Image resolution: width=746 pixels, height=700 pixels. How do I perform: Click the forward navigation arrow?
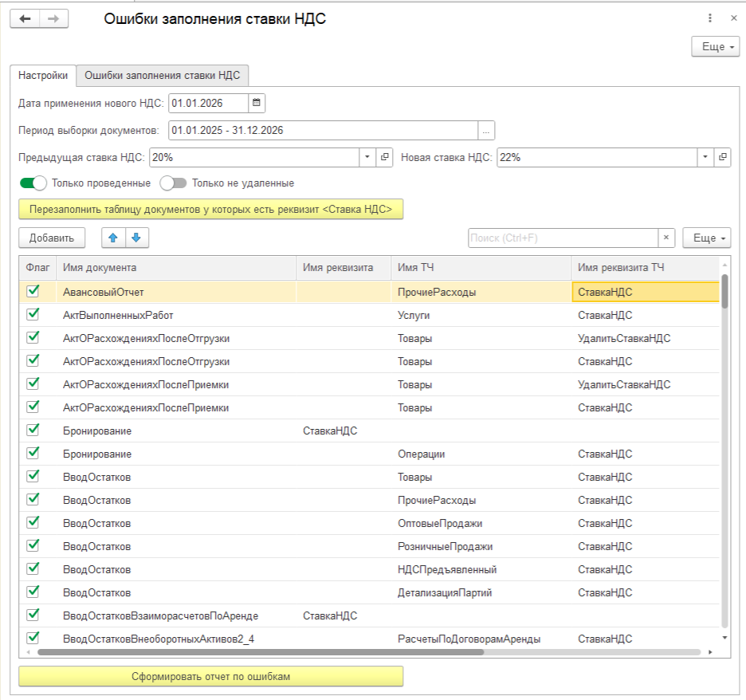click(53, 19)
